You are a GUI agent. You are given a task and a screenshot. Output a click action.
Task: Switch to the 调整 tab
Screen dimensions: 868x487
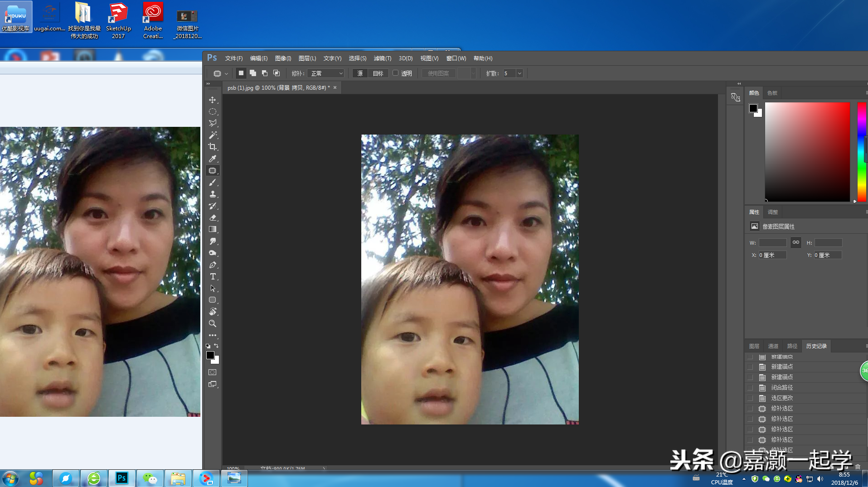tap(773, 212)
